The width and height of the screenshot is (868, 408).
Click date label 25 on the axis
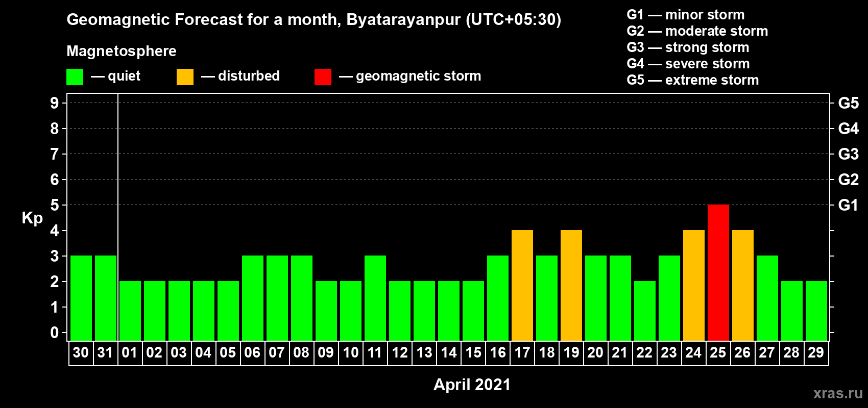718,352
